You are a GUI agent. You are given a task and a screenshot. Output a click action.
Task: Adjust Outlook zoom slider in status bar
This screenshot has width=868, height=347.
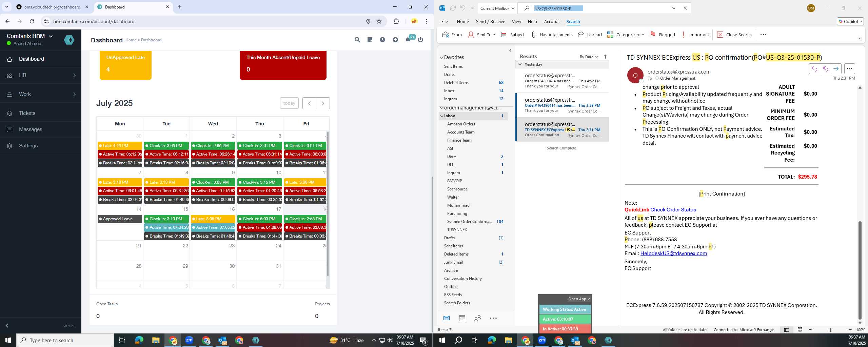click(x=830, y=330)
